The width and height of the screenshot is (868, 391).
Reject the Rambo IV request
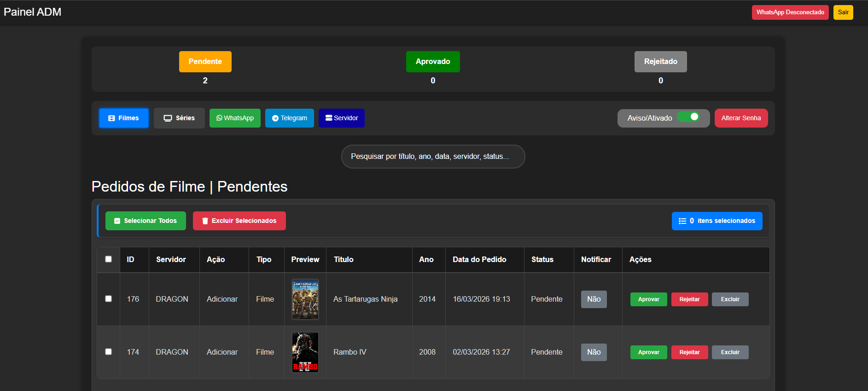coord(689,352)
